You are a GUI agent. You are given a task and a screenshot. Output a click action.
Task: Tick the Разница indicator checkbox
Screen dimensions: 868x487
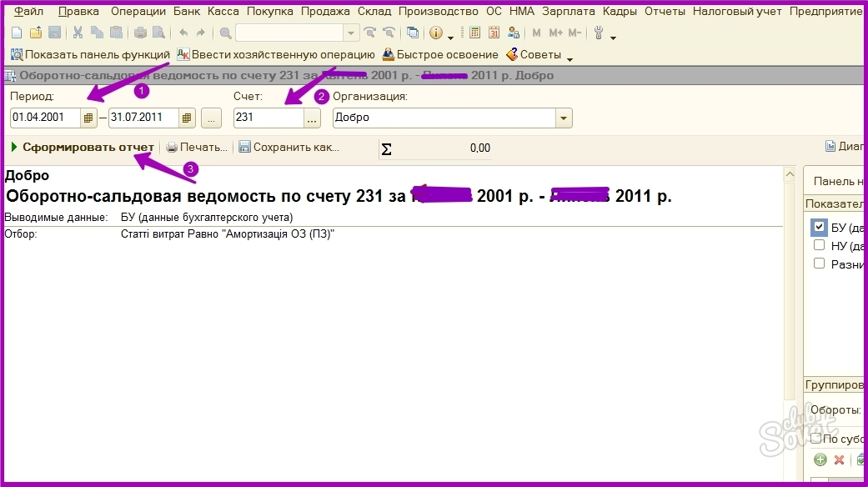pyautogui.click(x=819, y=264)
